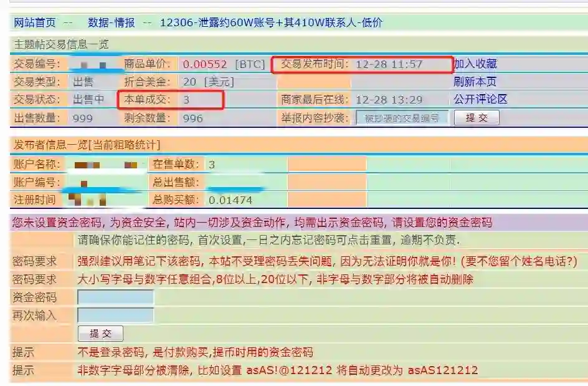Submit the 资金密码 form button

100,334
